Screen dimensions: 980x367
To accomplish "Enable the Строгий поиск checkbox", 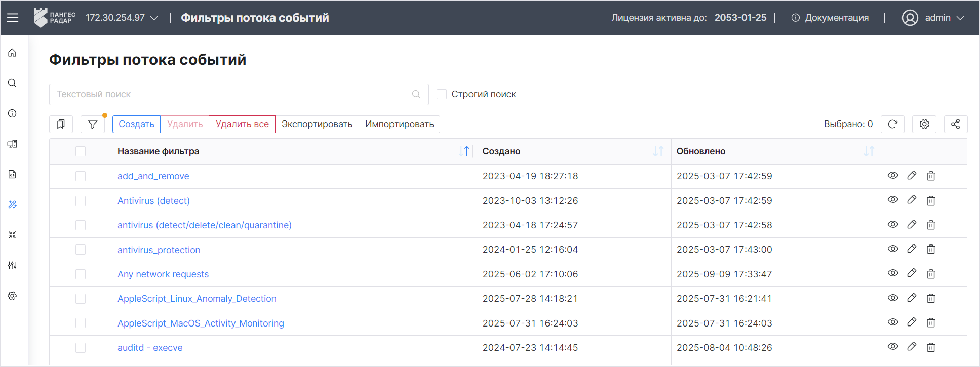I will (442, 94).
